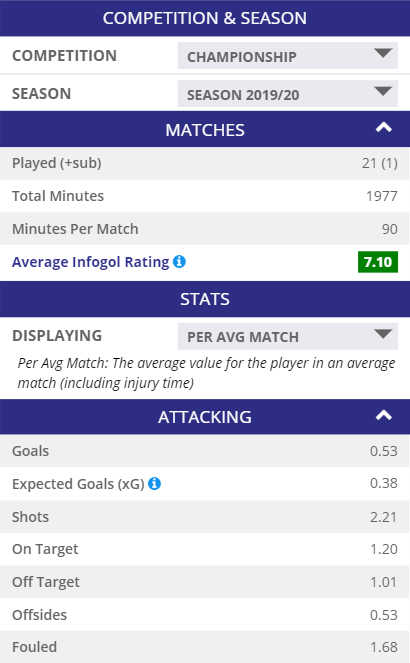Select the Played (+sub) row
The height and width of the screenshot is (663, 410).
[x=205, y=163]
